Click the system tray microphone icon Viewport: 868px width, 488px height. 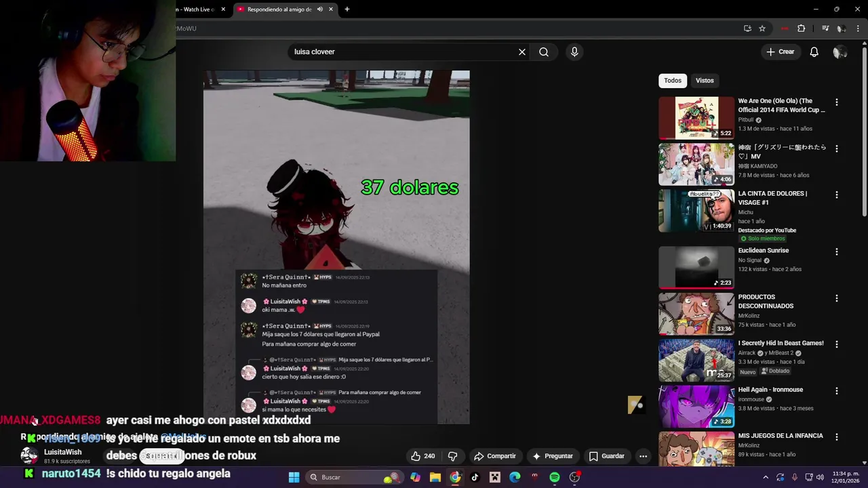pos(794,477)
